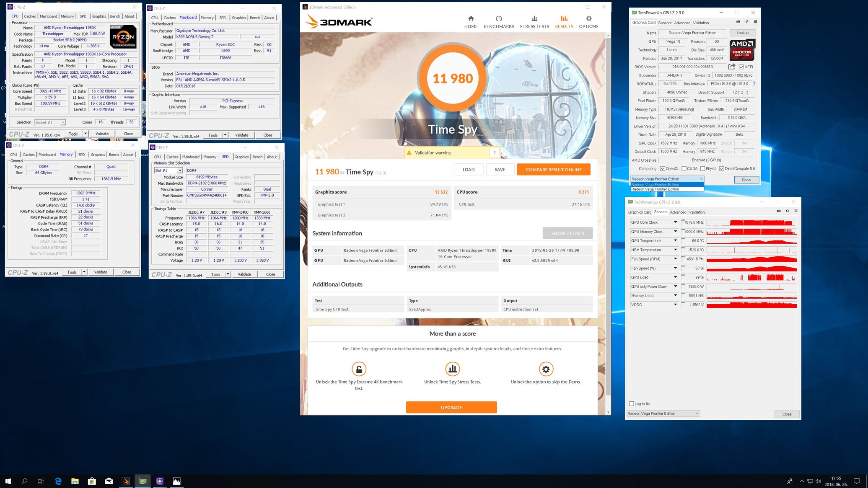Open GPU selector dropdown in Sensors window
The height and width of the screenshot is (488, 868).
coord(663,413)
